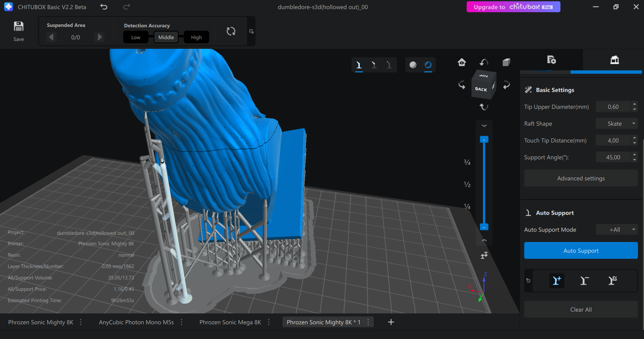644x339 pixels.
Task: Click the layer slider track at the ½ mark
Action: [484, 184]
